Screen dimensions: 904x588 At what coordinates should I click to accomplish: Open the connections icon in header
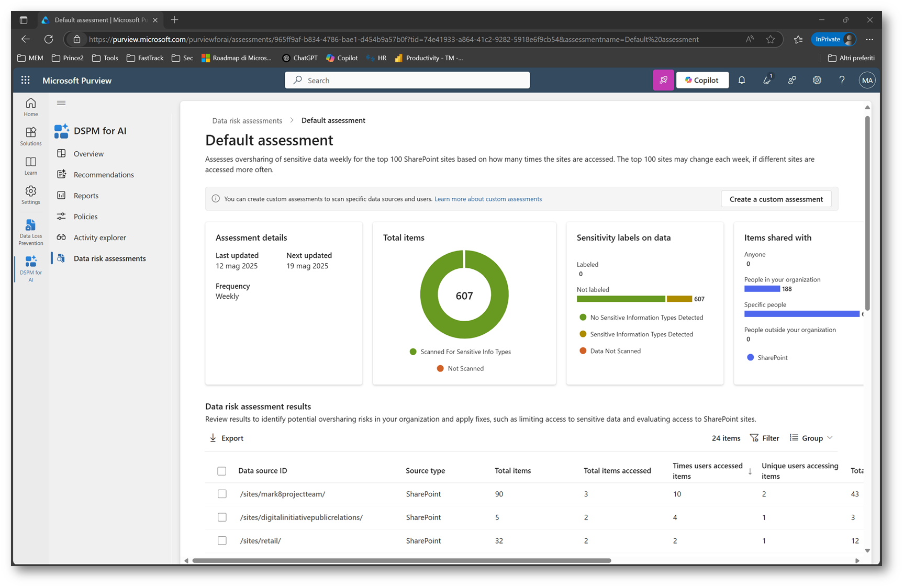(x=792, y=80)
